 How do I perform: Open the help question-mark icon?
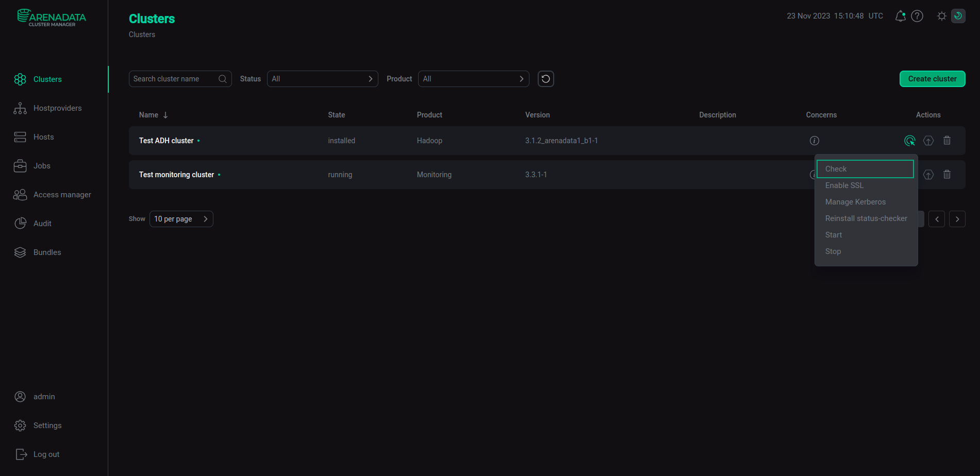[917, 16]
